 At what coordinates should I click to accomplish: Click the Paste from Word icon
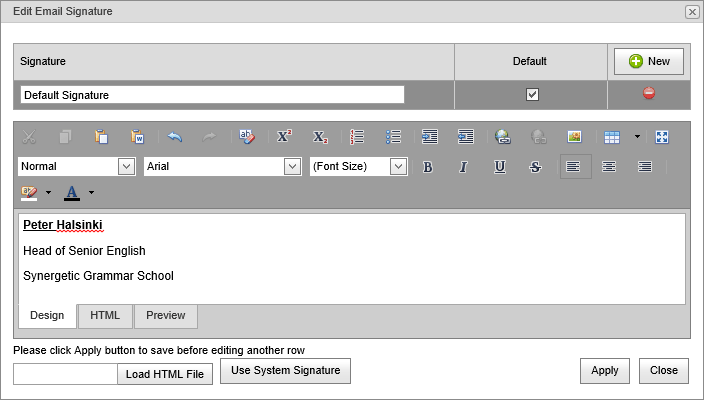coord(137,136)
